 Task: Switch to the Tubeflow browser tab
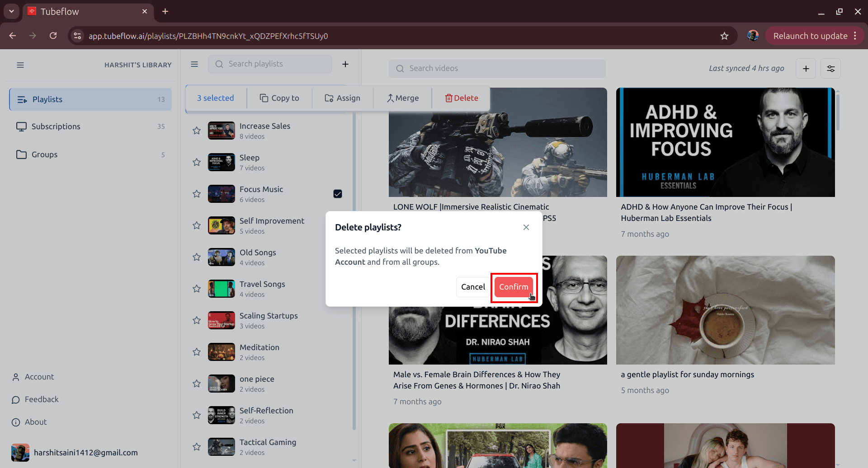tap(68, 11)
